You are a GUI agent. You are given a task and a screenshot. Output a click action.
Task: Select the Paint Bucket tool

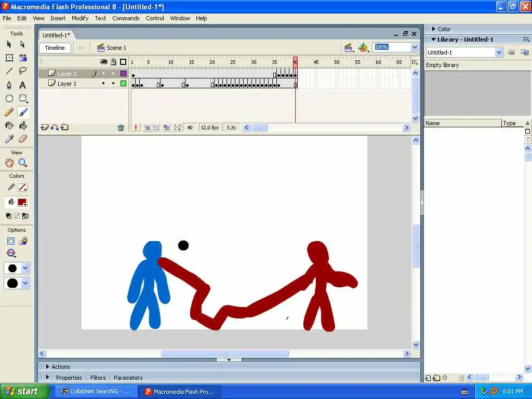tap(23, 126)
